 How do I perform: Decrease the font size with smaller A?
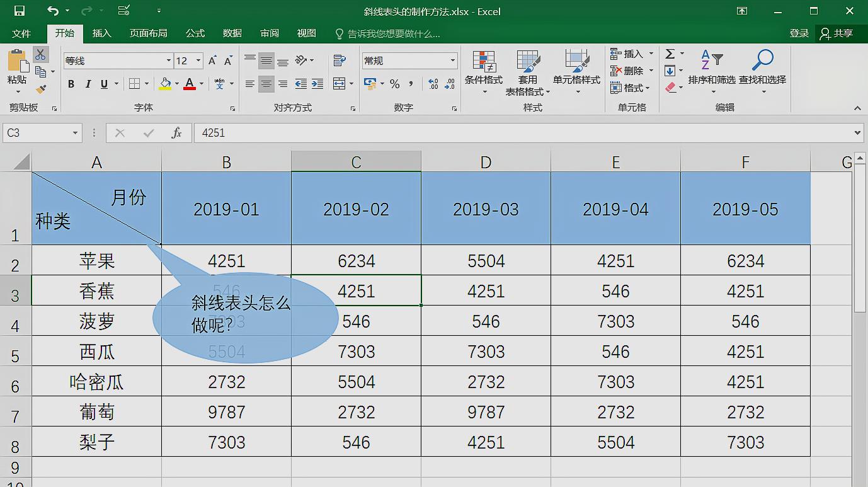click(228, 60)
